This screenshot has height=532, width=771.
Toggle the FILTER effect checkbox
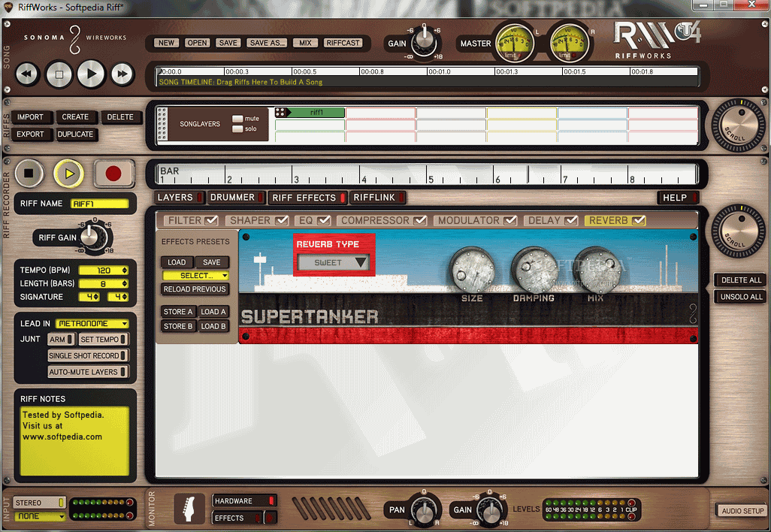click(211, 220)
